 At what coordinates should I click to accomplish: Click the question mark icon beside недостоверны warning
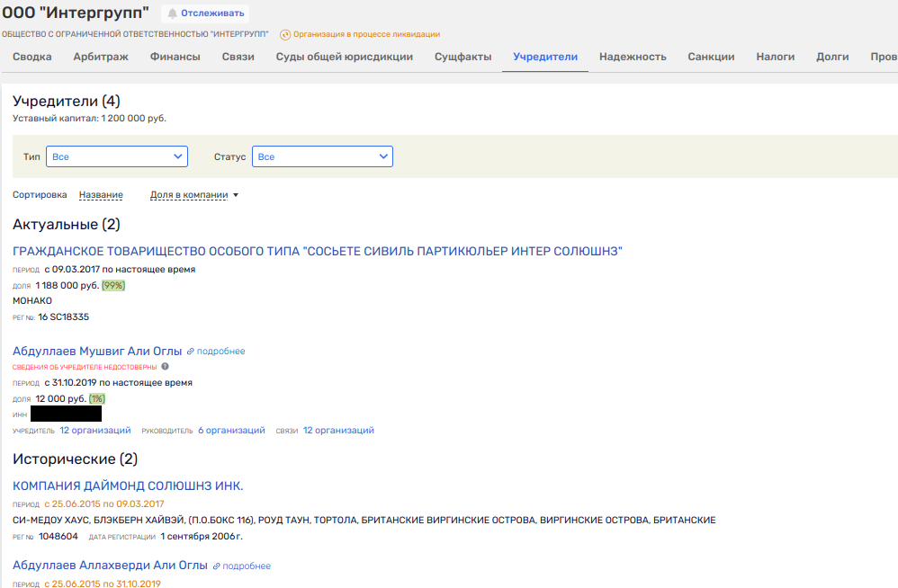pos(165,367)
